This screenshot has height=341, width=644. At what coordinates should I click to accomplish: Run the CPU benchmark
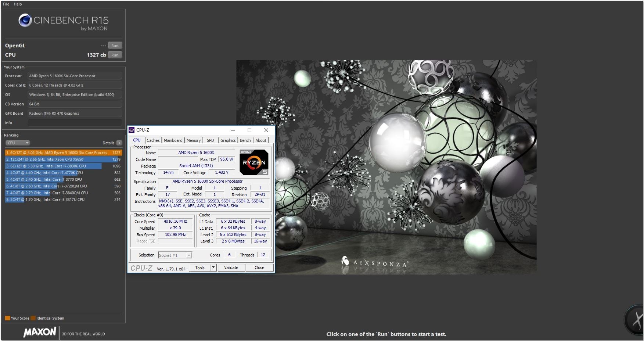(x=115, y=55)
